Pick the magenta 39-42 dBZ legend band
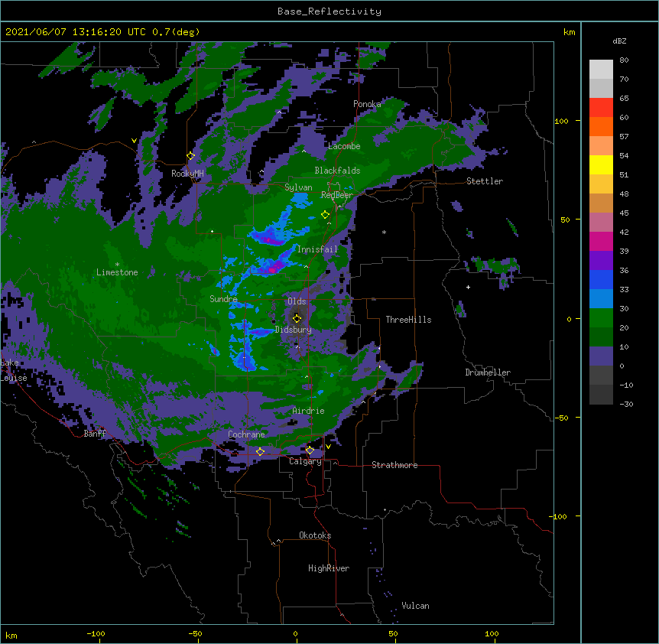 pyautogui.click(x=601, y=241)
